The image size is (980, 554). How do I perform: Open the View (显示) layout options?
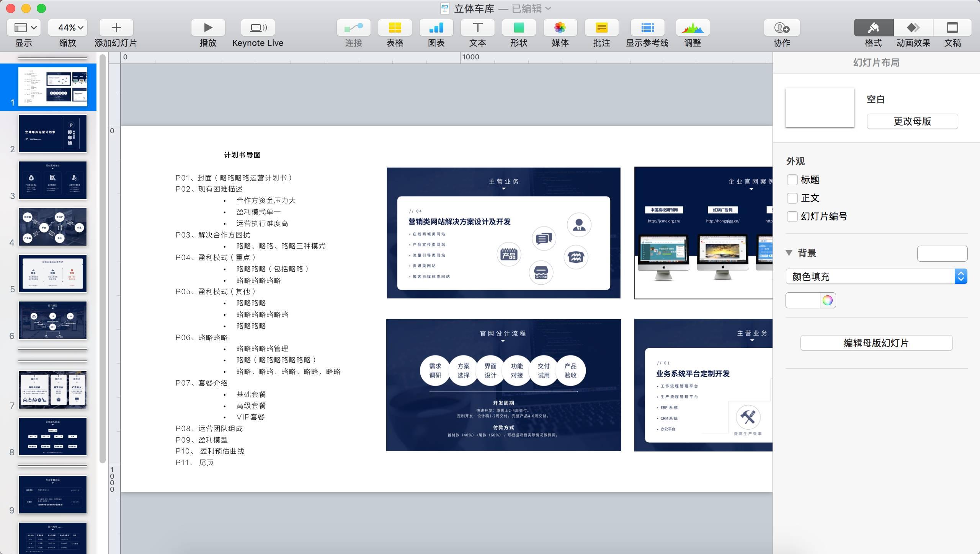pos(24,28)
